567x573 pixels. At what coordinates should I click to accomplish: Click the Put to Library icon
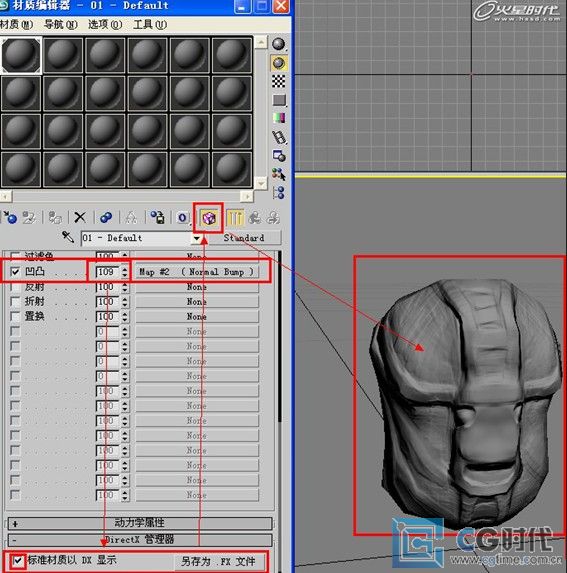[x=157, y=217]
